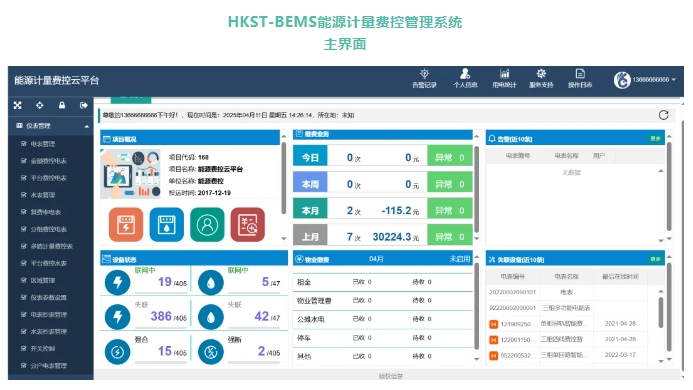
Task: Click the fullscreen expand icon in sidebar
Action: [18, 105]
